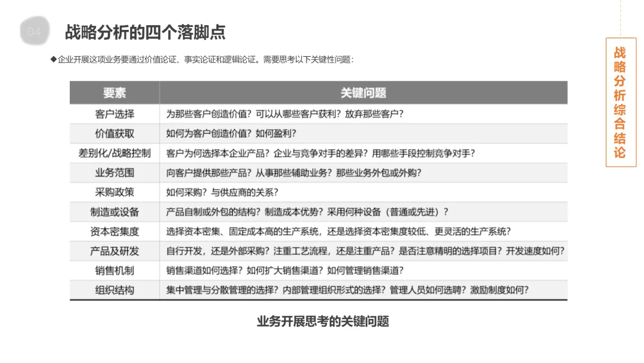This screenshot has height=363, width=644.
Task: Click the orange 战略分析综合结论 side tab
Action: tap(621, 102)
